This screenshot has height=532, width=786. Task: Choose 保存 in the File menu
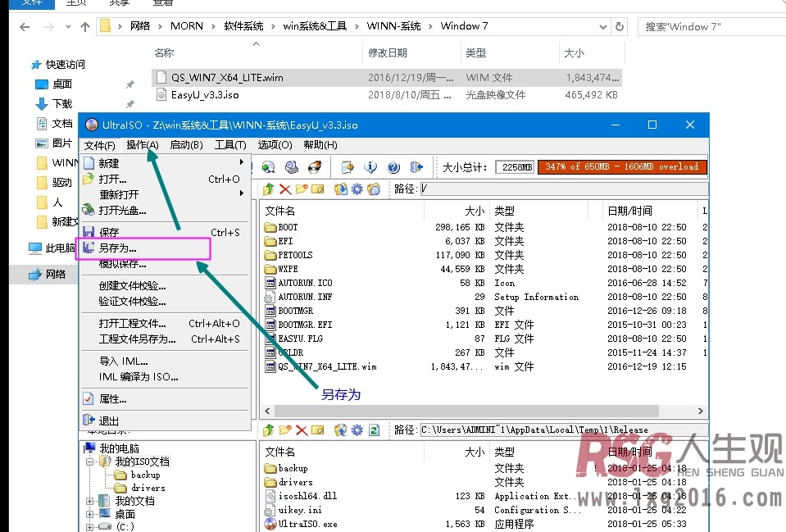[x=165, y=232]
